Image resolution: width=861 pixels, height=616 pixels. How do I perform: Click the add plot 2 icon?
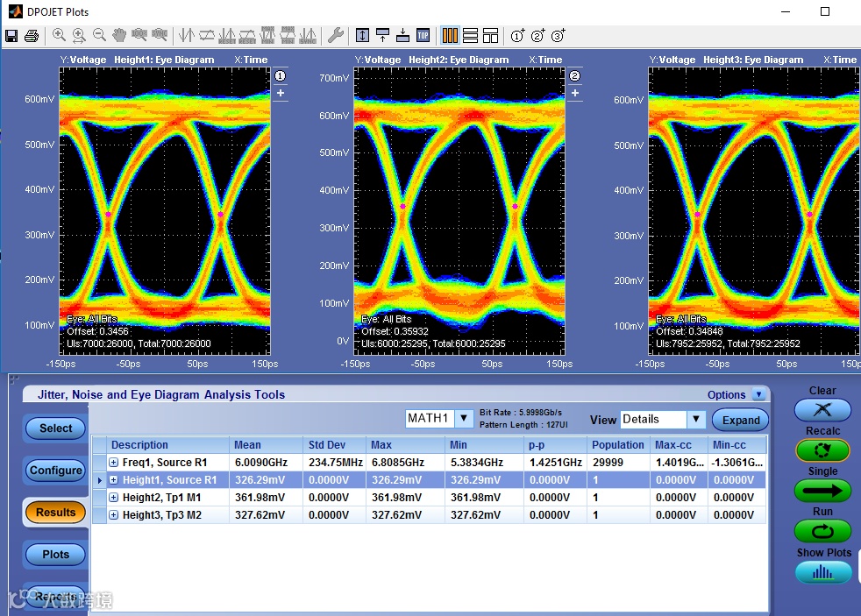point(538,36)
